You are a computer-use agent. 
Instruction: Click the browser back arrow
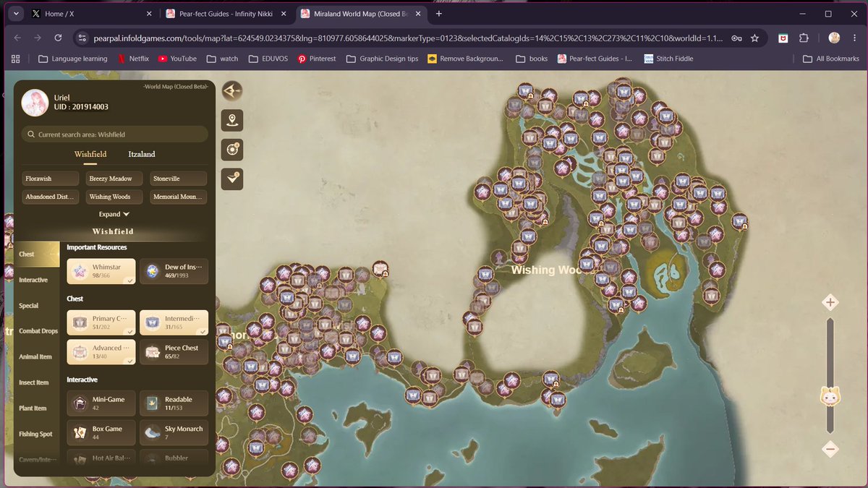click(x=17, y=38)
